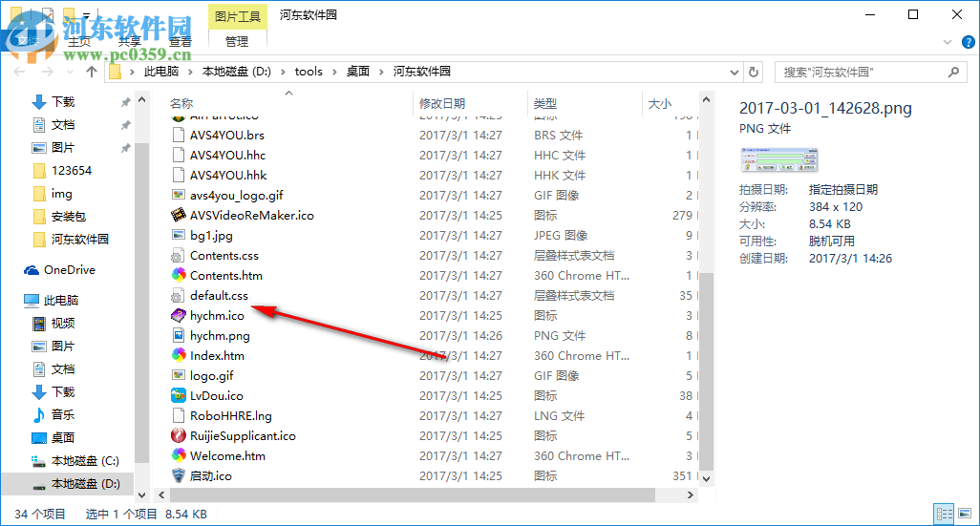
Task: Open the 共享 ribbon tab
Action: click(130, 42)
